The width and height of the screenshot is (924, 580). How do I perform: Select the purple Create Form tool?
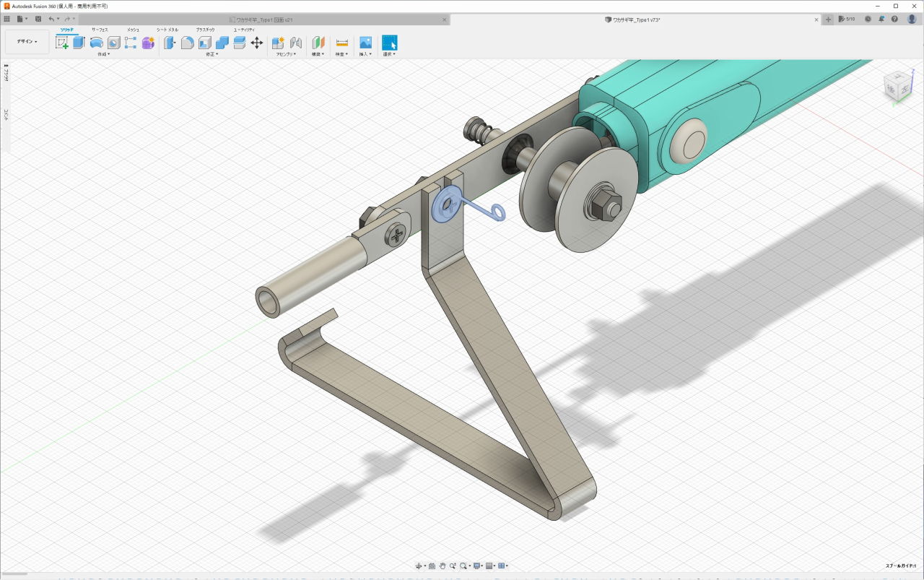(148, 43)
